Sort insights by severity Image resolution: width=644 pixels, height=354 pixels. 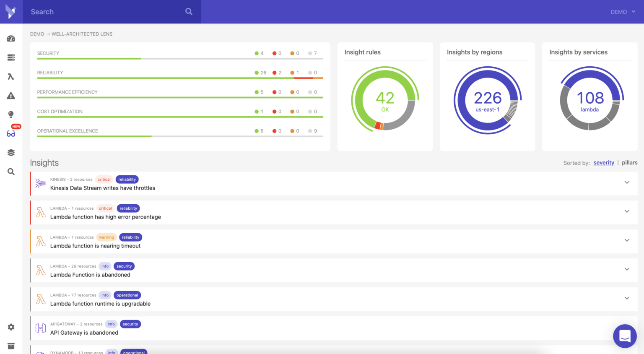click(x=604, y=163)
